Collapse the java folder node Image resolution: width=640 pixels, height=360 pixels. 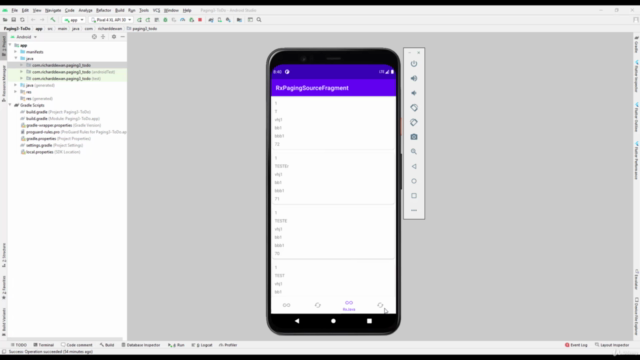(16, 58)
